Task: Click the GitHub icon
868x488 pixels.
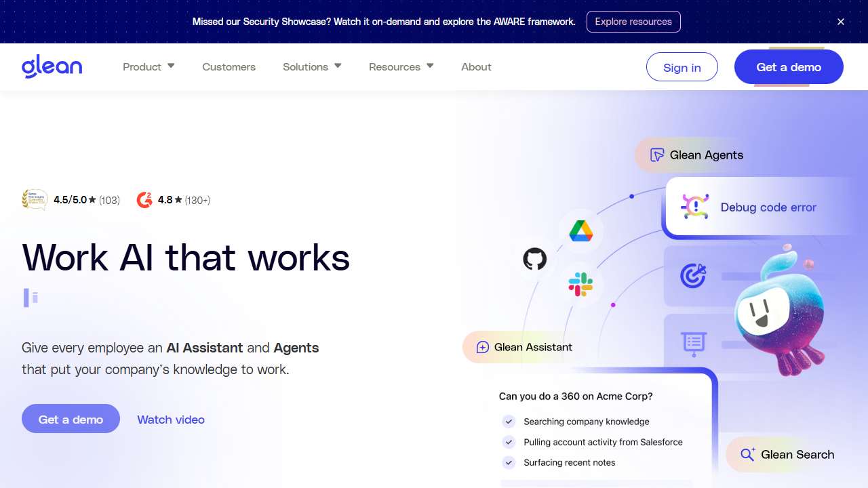Action: pyautogui.click(x=534, y=259)
